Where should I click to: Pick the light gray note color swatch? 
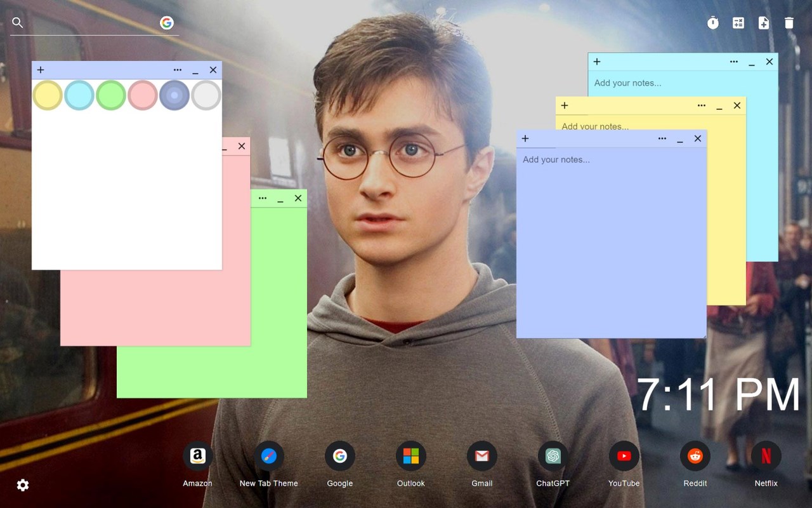[206, 95]
